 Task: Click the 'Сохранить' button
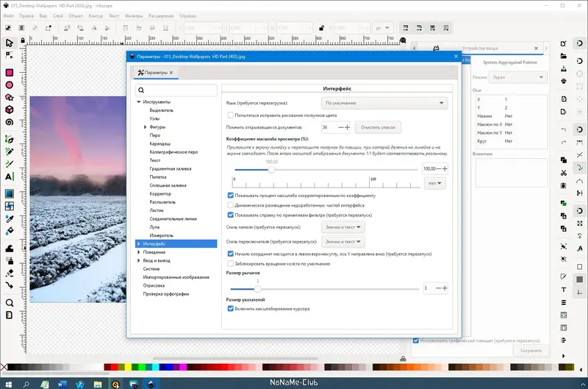click(531, 351)
